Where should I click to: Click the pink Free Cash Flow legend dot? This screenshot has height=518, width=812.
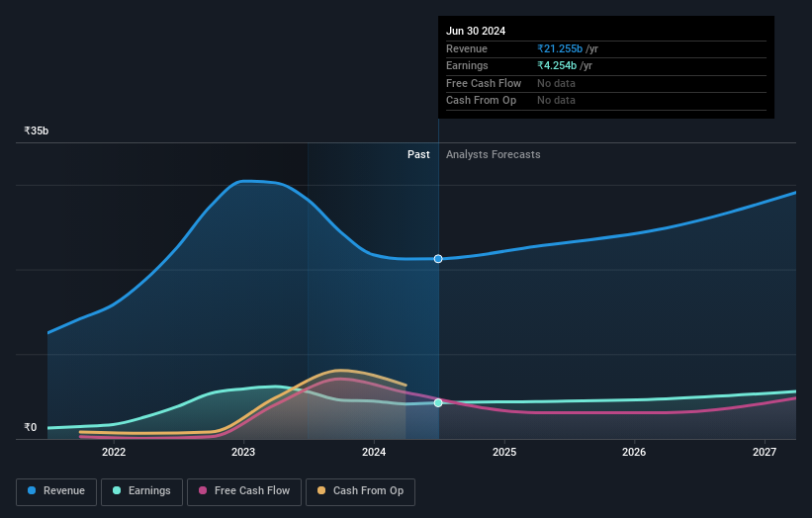[x=203, y=490]
